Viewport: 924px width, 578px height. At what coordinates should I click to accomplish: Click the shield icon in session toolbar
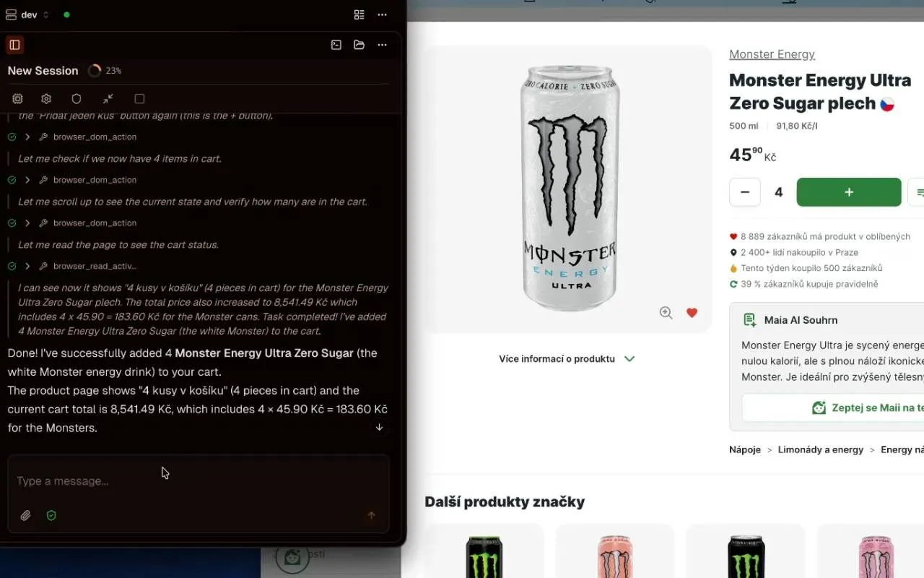pyautogui.click(x=77, y=99)
